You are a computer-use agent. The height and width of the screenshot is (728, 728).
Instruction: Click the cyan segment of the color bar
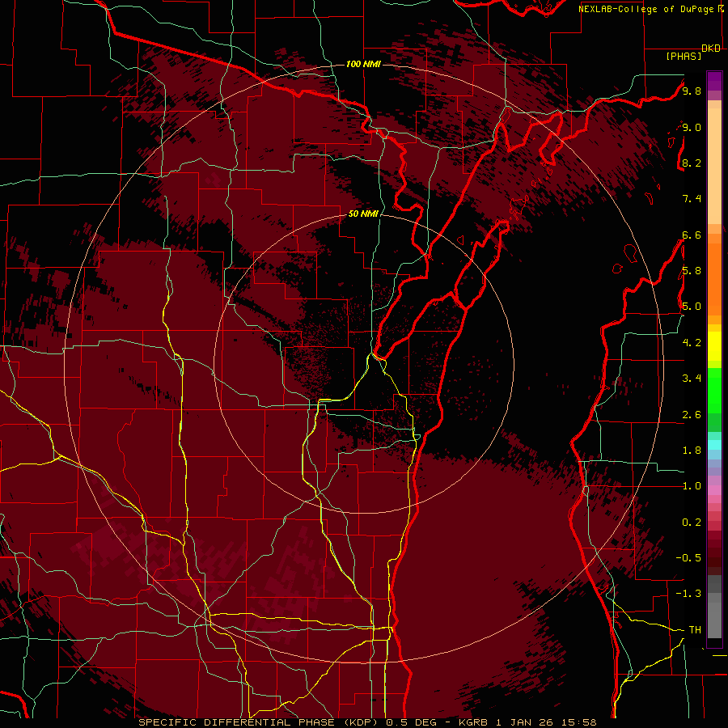tap(714, 444)
